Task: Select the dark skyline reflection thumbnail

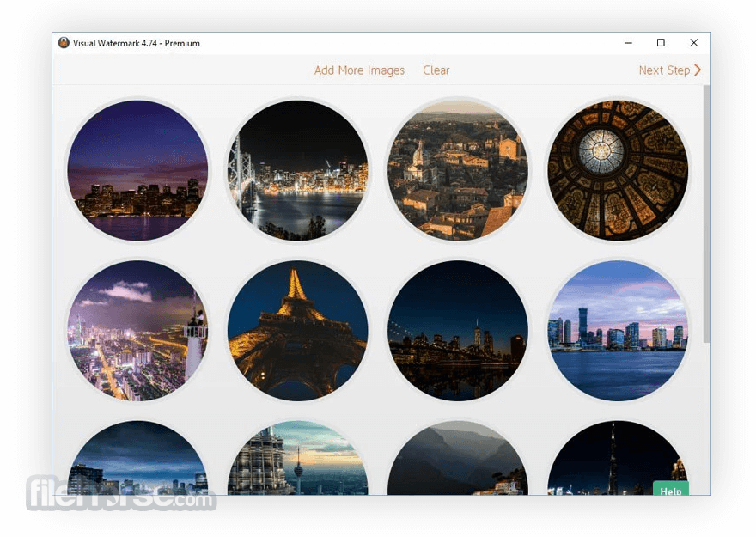Action: point(458,331)
